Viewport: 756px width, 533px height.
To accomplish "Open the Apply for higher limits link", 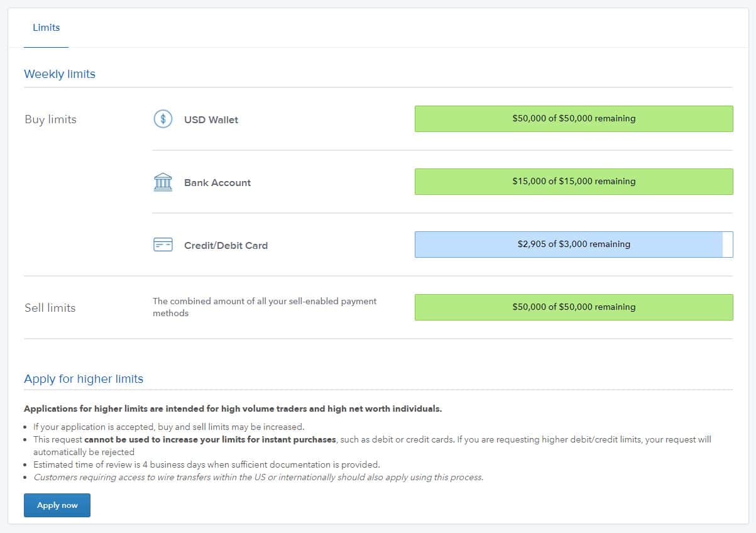I will [84, 379].
